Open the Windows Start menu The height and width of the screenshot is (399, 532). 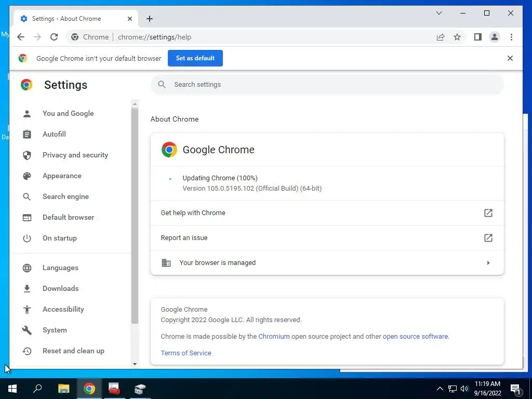click(x=12, y=389)
